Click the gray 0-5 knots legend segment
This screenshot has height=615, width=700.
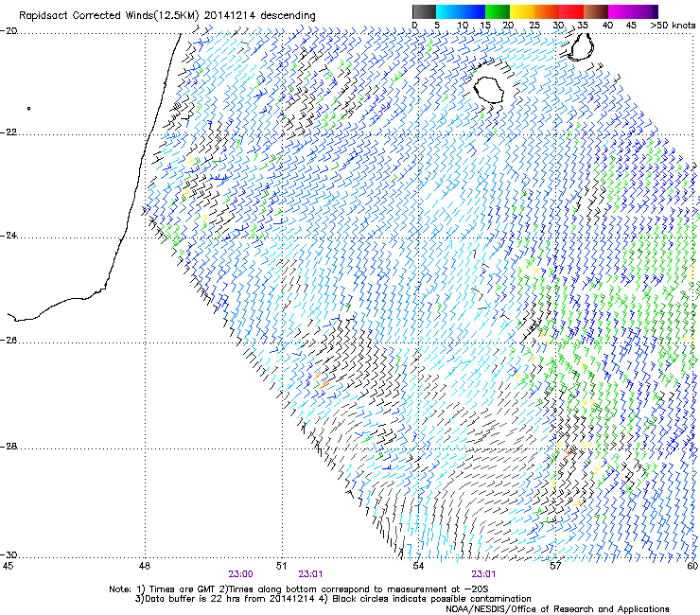[424, 11]
